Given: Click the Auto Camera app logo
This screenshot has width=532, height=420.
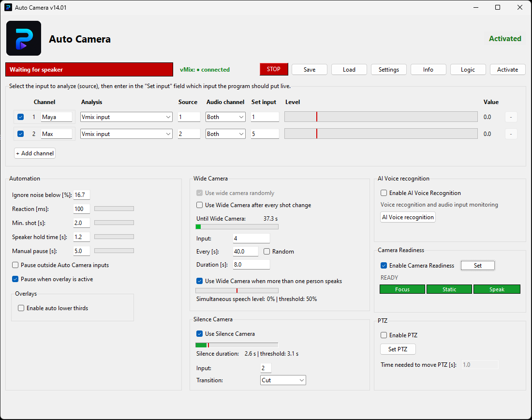Looking at the screenshot, I should coord(24,38).
